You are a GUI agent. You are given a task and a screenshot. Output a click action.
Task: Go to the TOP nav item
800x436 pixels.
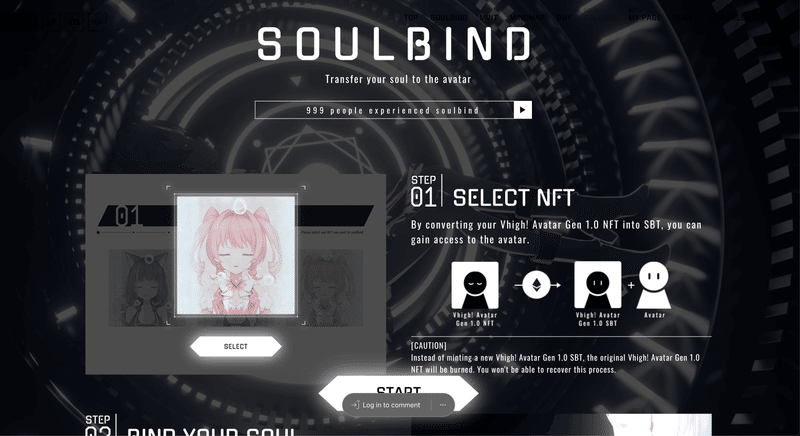411,18
